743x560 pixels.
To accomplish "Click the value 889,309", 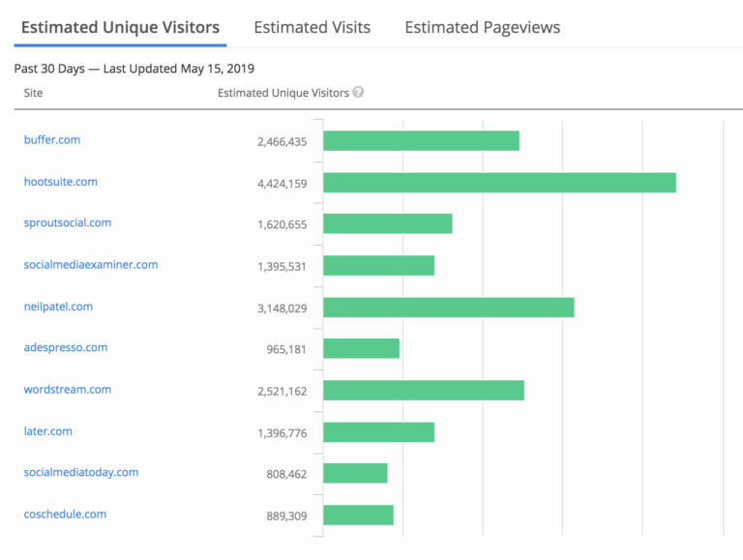I will (286, 516).
